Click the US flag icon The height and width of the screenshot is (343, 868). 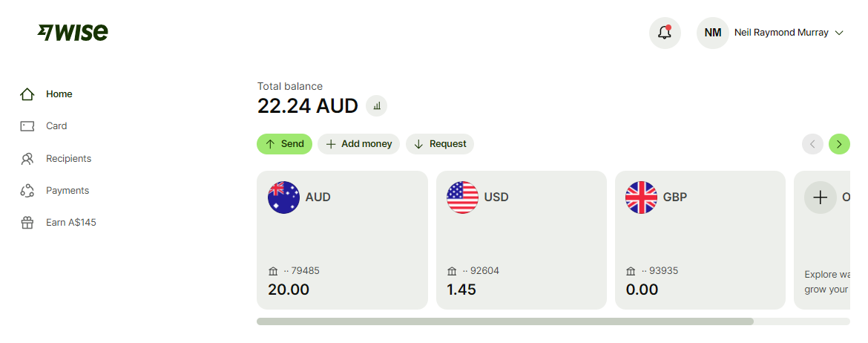[462, 197]
